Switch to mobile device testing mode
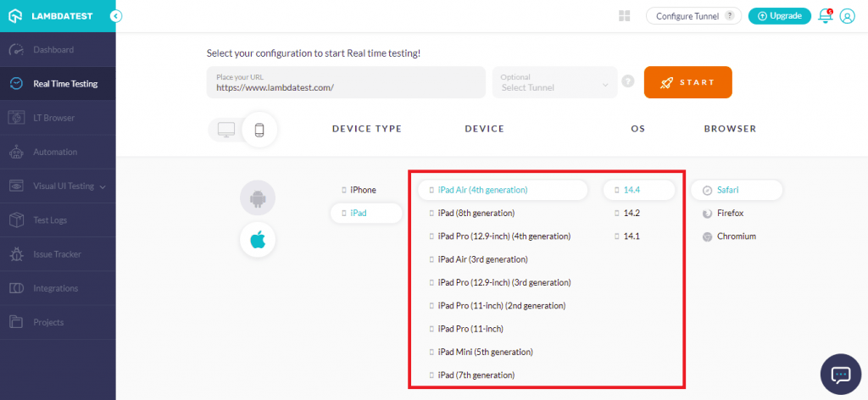The image size is (868, 400). (x=259, y=130)
